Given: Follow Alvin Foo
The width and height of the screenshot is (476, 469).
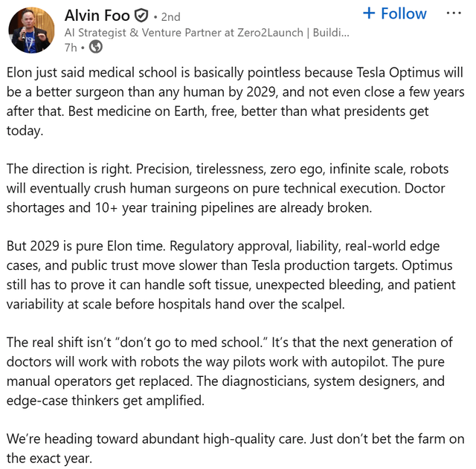Looking at the screenshot, I should 395,13.
